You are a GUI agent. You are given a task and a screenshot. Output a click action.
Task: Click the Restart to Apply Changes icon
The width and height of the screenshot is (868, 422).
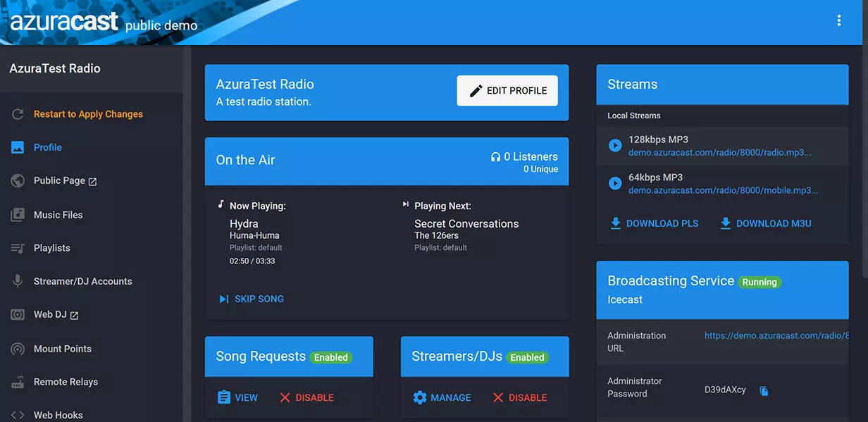click(x=18, y=114)
